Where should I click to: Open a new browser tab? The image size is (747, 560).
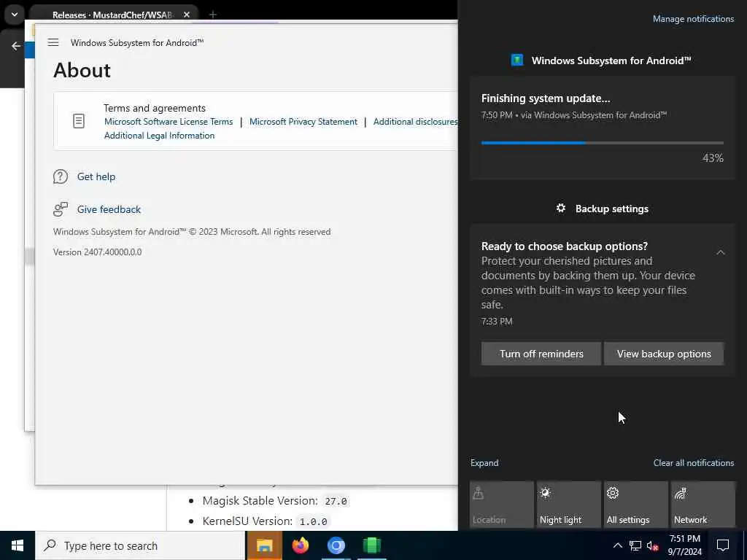pyautogui.click(x=212, y=15)
